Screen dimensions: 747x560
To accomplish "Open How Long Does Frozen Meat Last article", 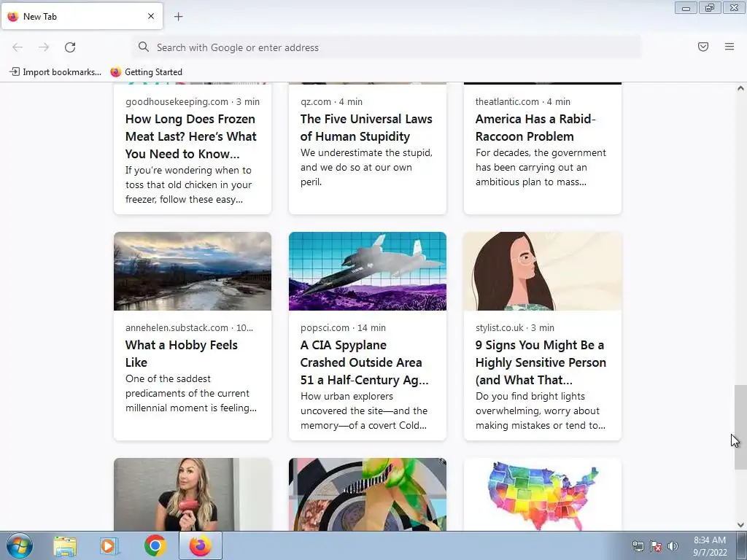I will point(191,136).
